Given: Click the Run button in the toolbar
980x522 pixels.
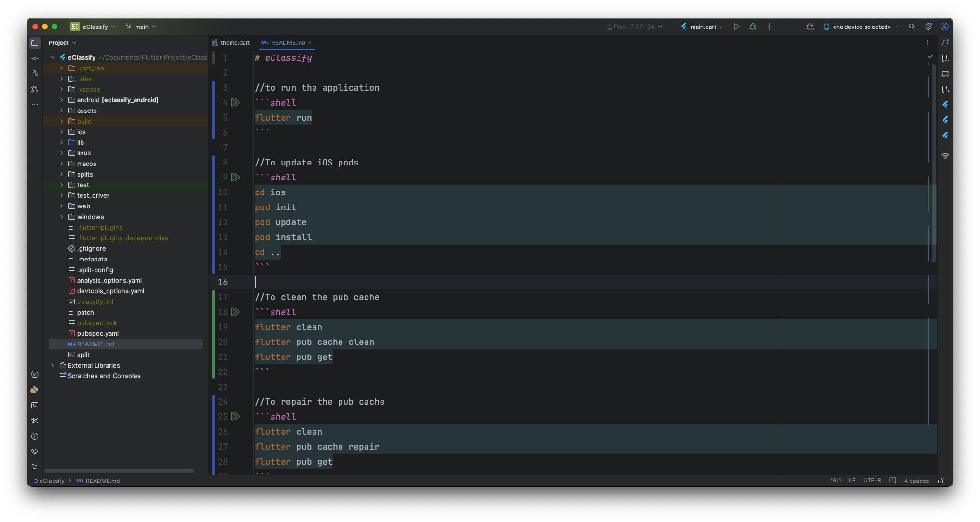Looking at the screenshot, I should [736, 27].
